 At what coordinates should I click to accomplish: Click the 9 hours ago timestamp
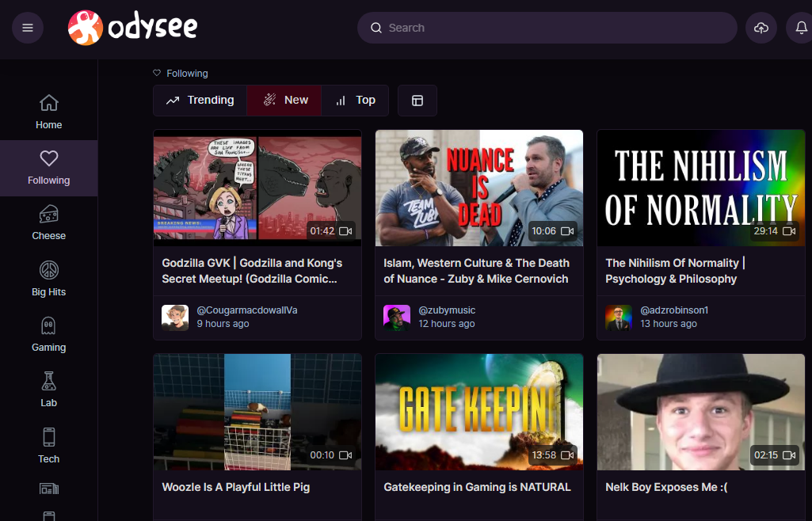click(223, 324)
